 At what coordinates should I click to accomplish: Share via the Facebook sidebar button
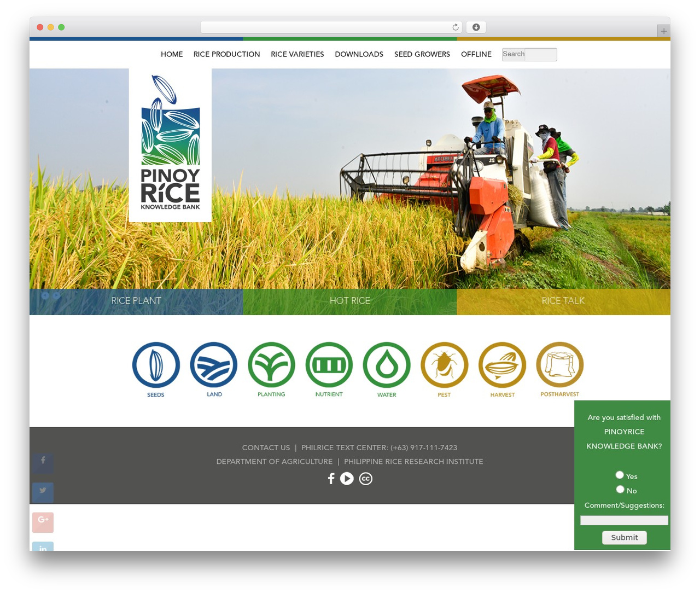click(43, 463)
